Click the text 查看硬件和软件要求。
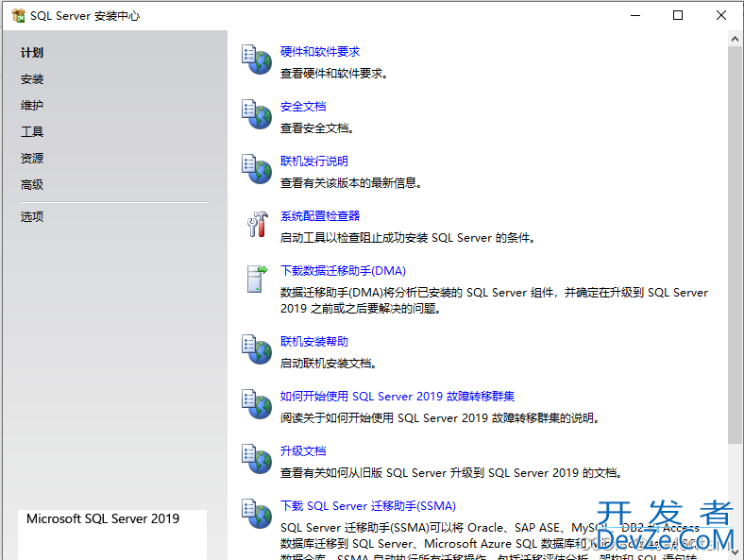This screenshot has height=560, width=744. coord(333,74)
